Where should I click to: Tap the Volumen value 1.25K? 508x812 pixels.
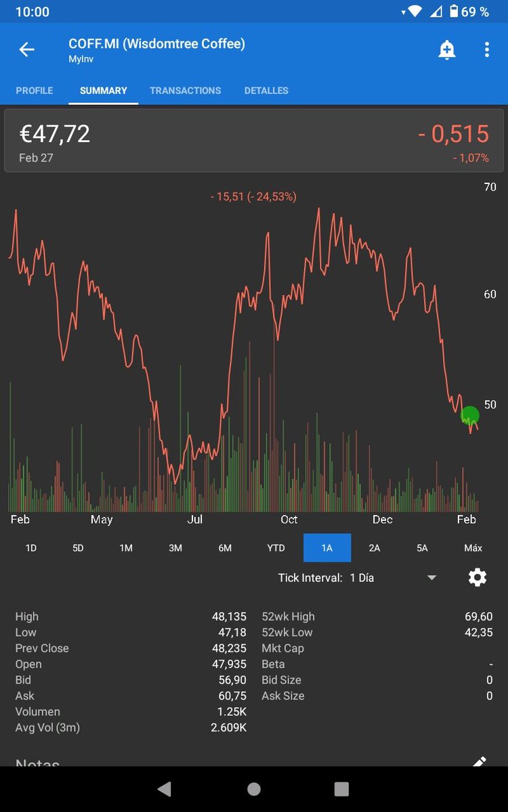[232, 712]
